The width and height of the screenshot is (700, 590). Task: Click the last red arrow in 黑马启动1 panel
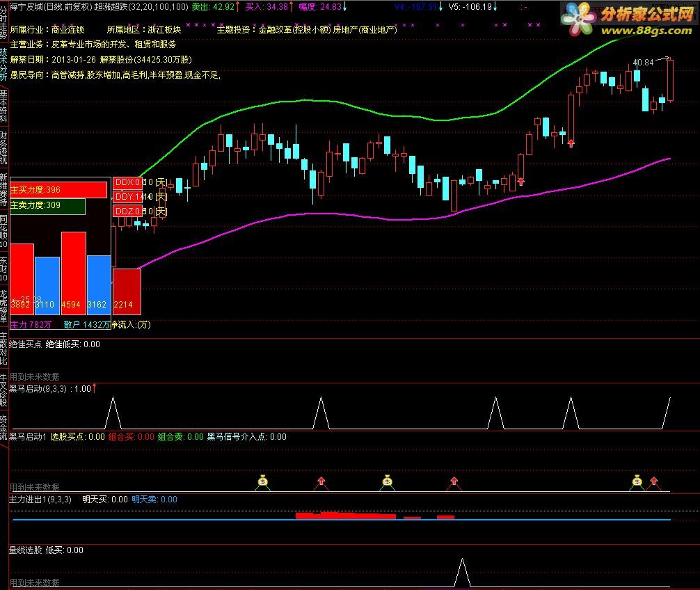pos(654,481)
